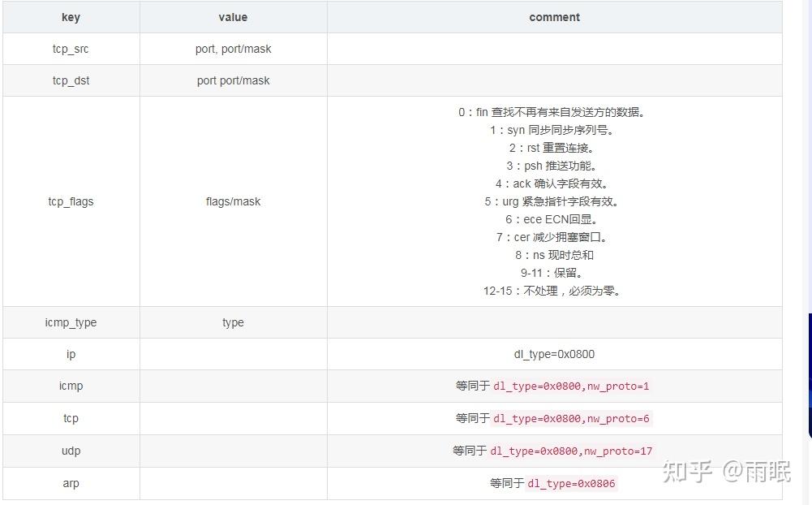The image size is (812, 505).
Task: Click the "dl_type=0x0800" comment text
Action: point(554,354)
